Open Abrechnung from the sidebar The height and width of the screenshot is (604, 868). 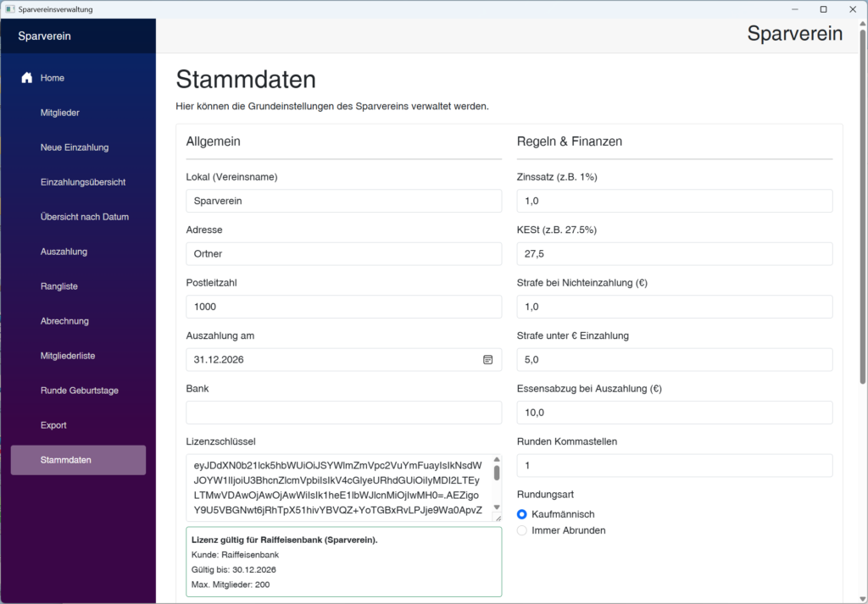[x=64, y=321]
